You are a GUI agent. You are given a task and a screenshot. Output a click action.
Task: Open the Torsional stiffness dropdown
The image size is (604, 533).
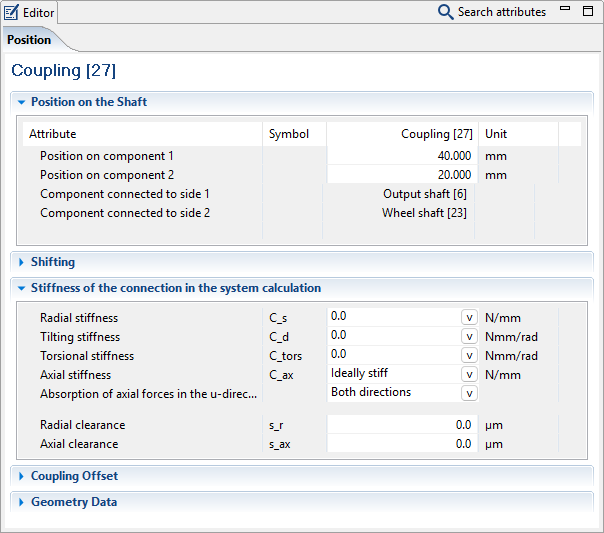[x=468, y=355]
